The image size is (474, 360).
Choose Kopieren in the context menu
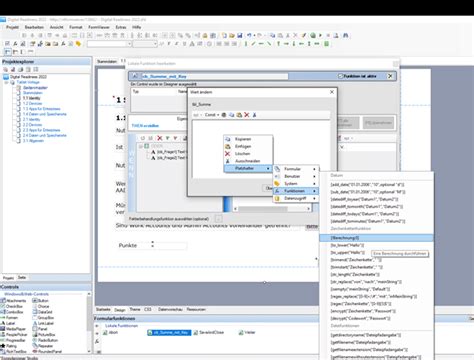coord(248,139)
